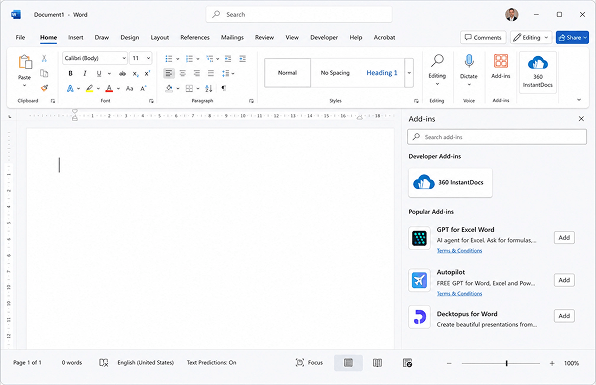Viewport: 596px width, 385px height.
Task: Switch to the Design tab
Action: tap(130, 37)
